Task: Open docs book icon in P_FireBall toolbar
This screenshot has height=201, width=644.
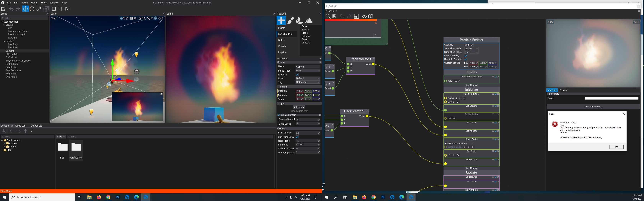Action: [x=371, y=16]
